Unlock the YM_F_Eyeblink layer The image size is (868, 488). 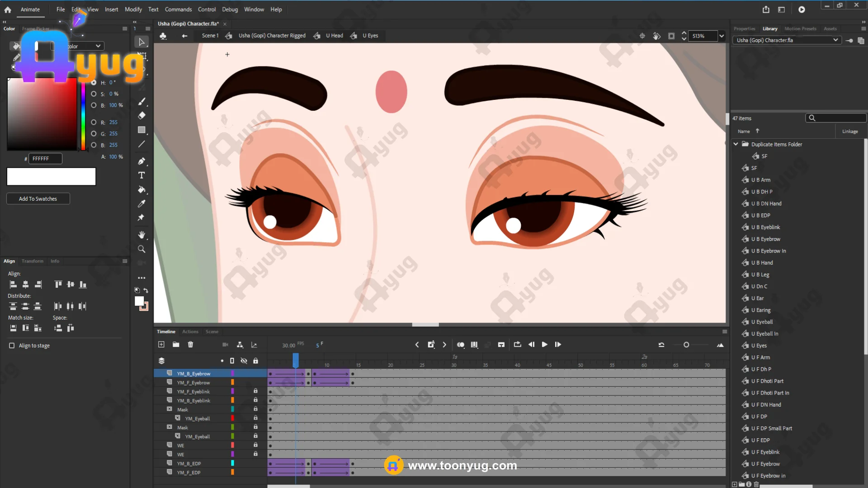pos(255,391)
